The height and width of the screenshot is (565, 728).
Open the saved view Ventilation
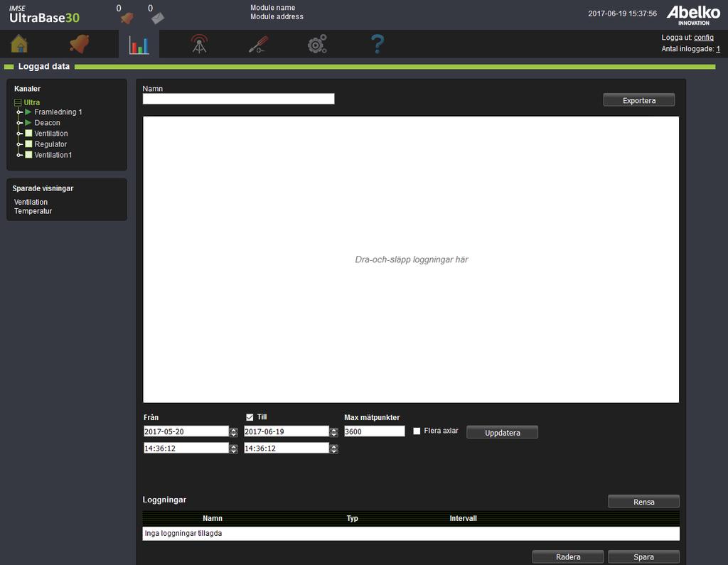31,202
